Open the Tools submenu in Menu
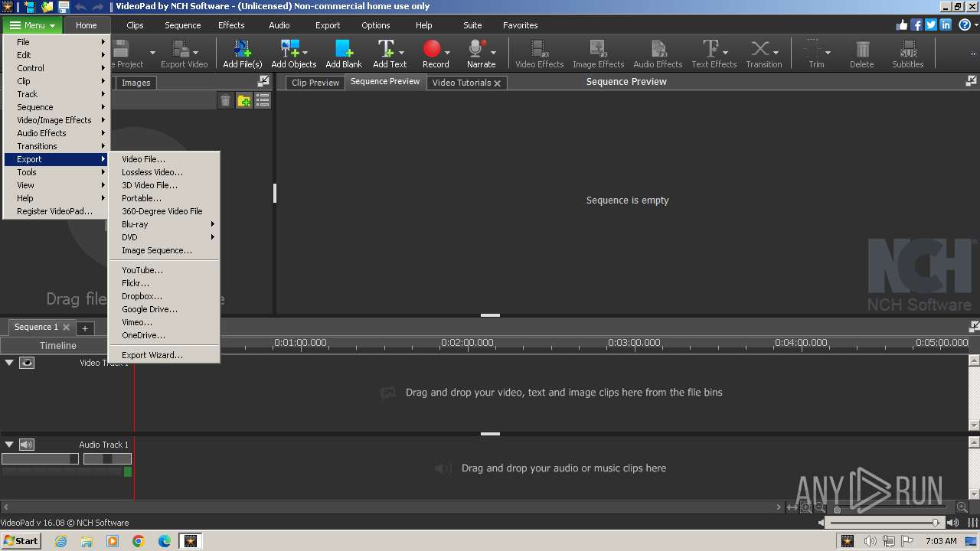 tap(56, 172)
